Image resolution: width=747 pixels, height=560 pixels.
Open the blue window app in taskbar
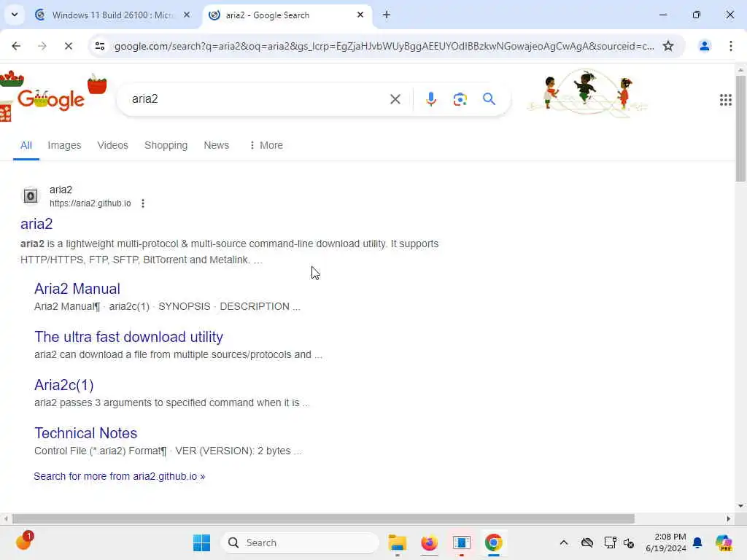click(461, 542)
